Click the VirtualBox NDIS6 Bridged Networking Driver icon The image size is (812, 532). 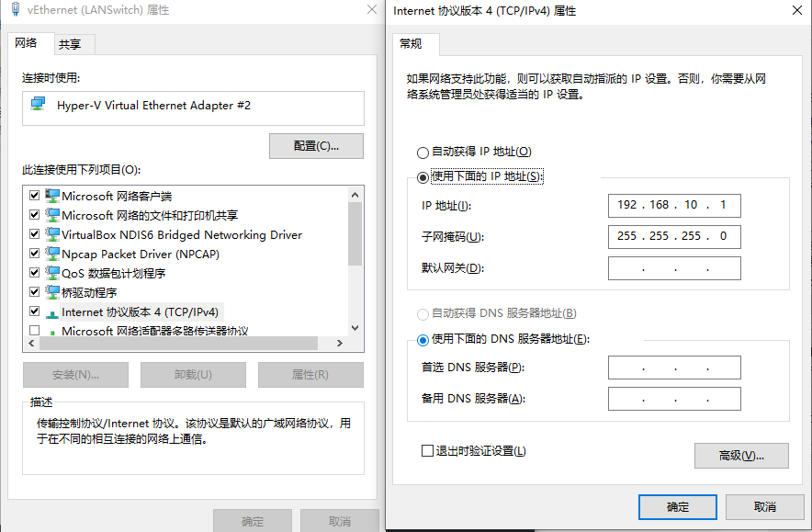[53, 233]
